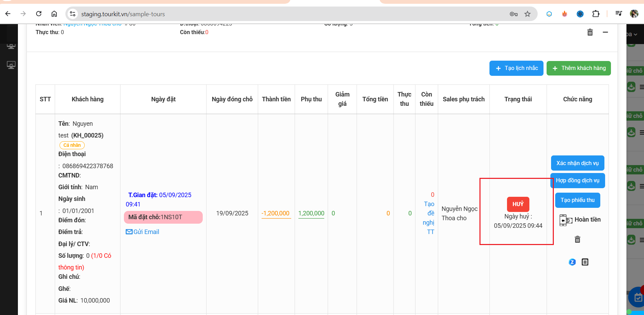
Task: Bookmark page with the star icon
Action: pos(527,14)
